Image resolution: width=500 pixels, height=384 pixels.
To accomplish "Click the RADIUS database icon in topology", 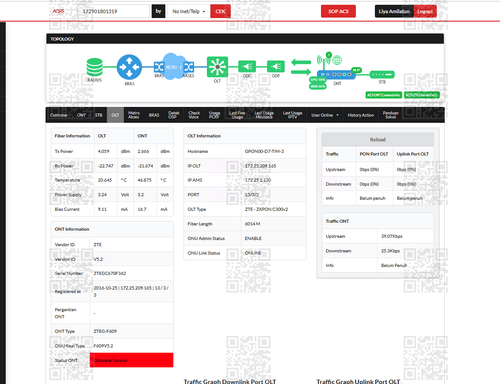I will click(x=95, y=67).
